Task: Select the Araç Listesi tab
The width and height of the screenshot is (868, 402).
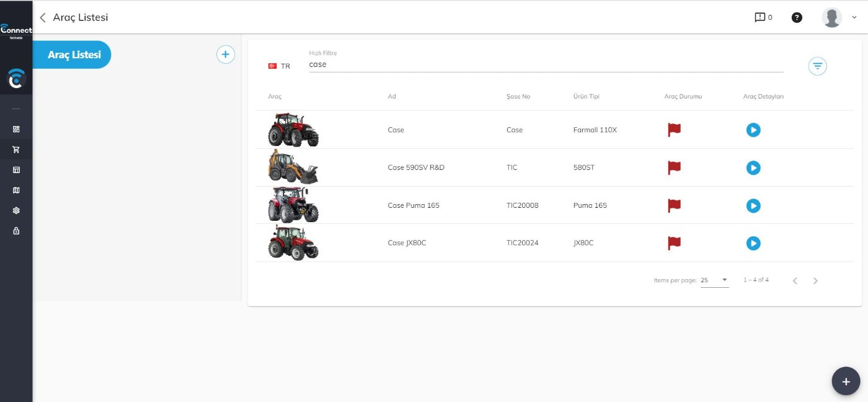Action: click(73, 55)
